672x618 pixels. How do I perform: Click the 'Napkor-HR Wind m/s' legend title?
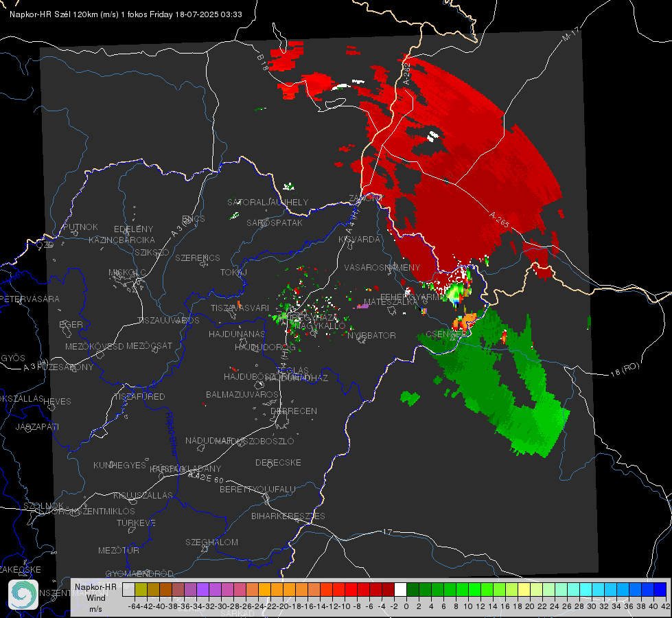(95, 597)
